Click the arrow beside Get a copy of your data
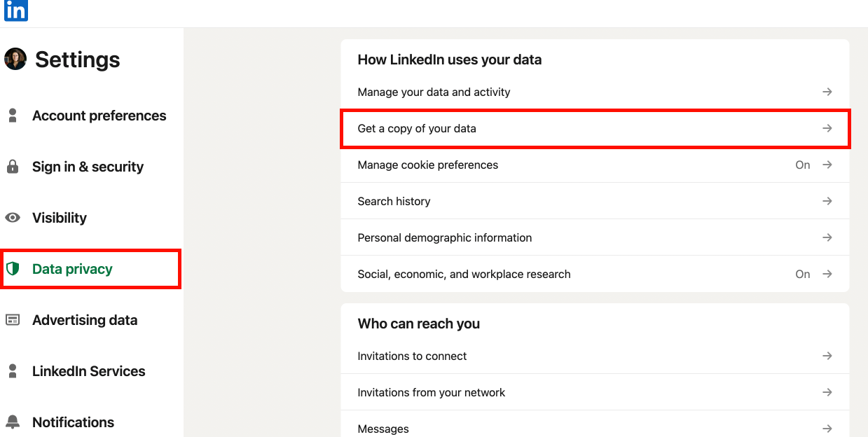 point(827,128)
